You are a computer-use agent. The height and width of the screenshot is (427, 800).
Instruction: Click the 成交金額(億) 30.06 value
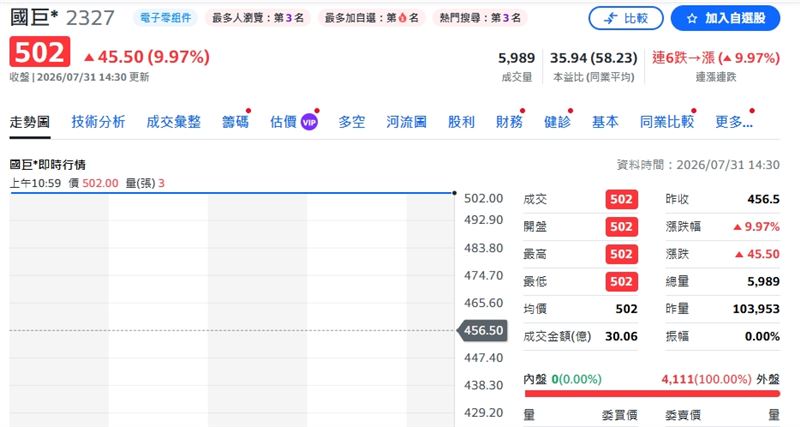[621, 336]
